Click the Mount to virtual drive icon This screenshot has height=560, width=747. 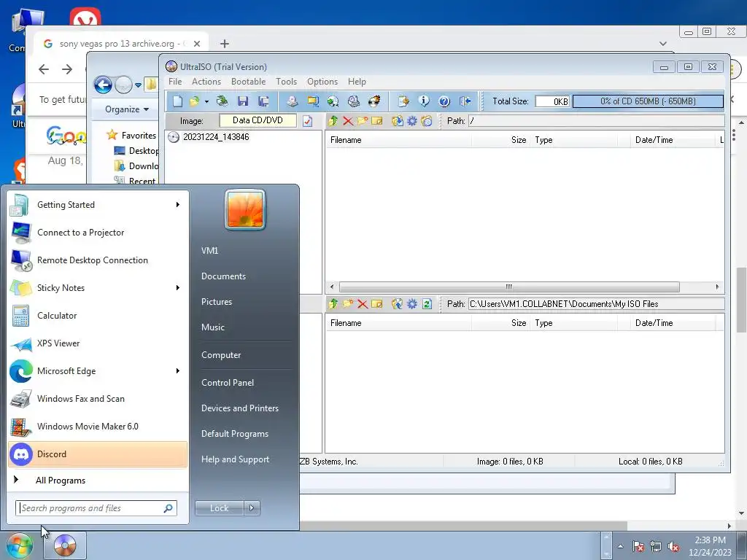click(354, 101)
